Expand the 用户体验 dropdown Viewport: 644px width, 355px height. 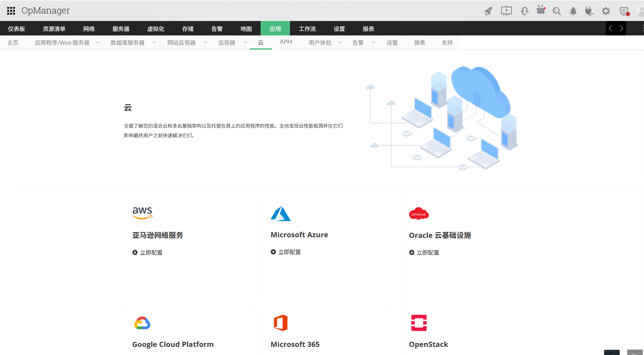(x=340, y=42)
